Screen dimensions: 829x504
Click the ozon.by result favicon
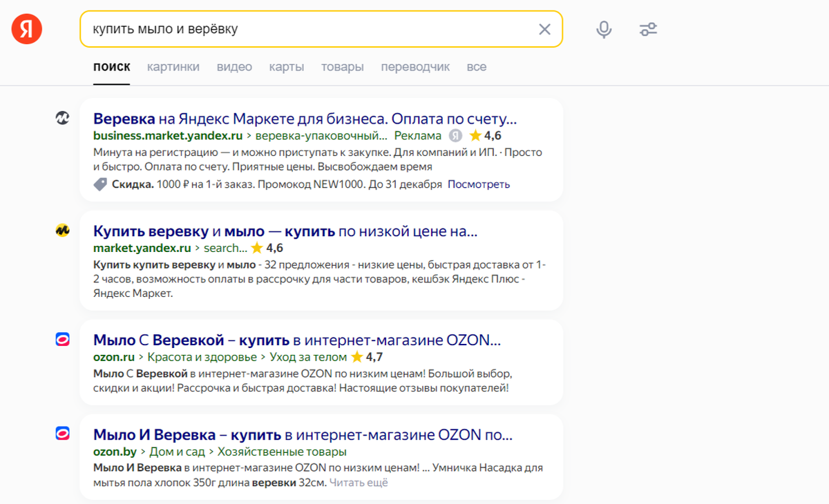point(63,434)
